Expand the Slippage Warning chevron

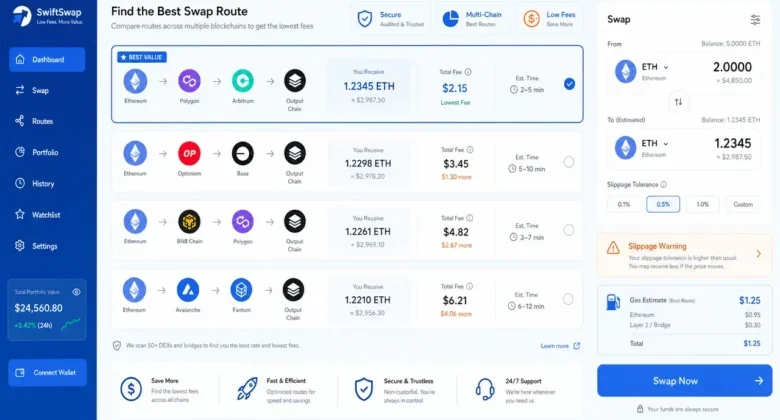pyautogui.click(x=759, y=254)
